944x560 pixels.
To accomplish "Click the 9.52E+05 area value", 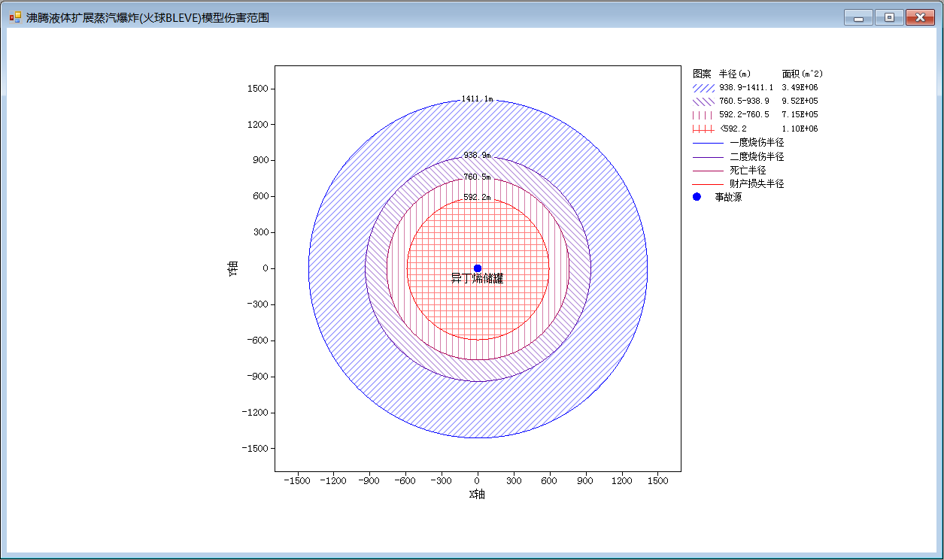I will [x=800, y=101].
